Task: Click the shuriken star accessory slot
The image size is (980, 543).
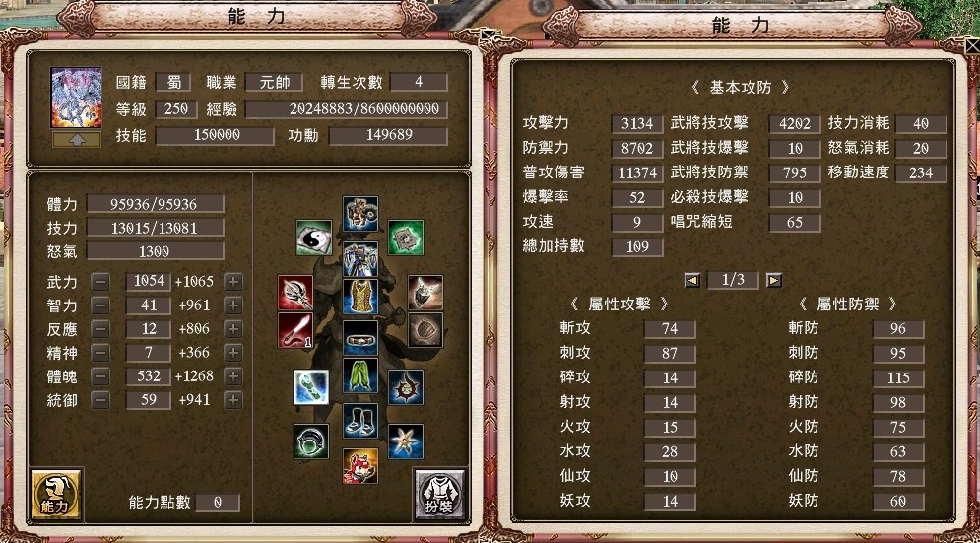Action: tap(406, 441)
